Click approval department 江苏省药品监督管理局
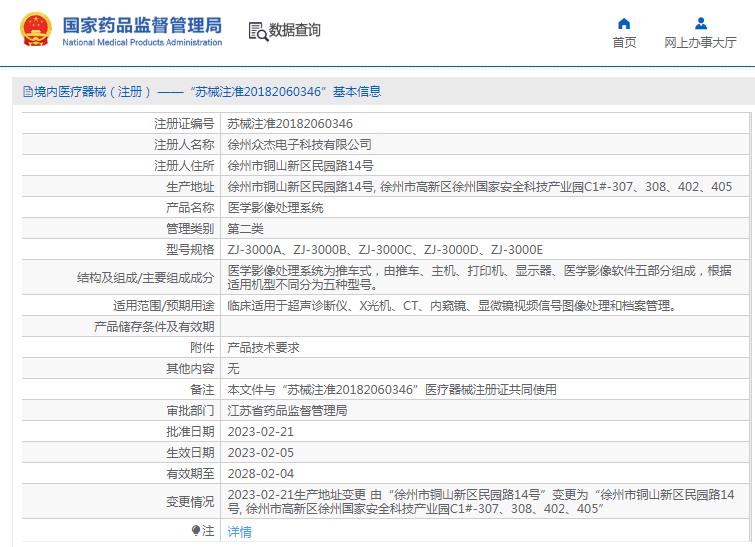Screen dimensions: 755x547 (287, 411)
